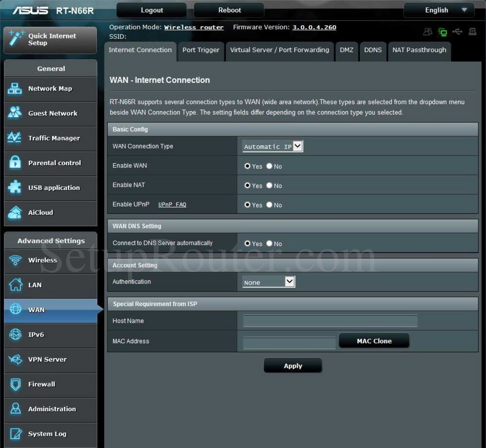The image size is (486, 448).
Task: Set Enable NAT to No
Action: coord(269,186)
